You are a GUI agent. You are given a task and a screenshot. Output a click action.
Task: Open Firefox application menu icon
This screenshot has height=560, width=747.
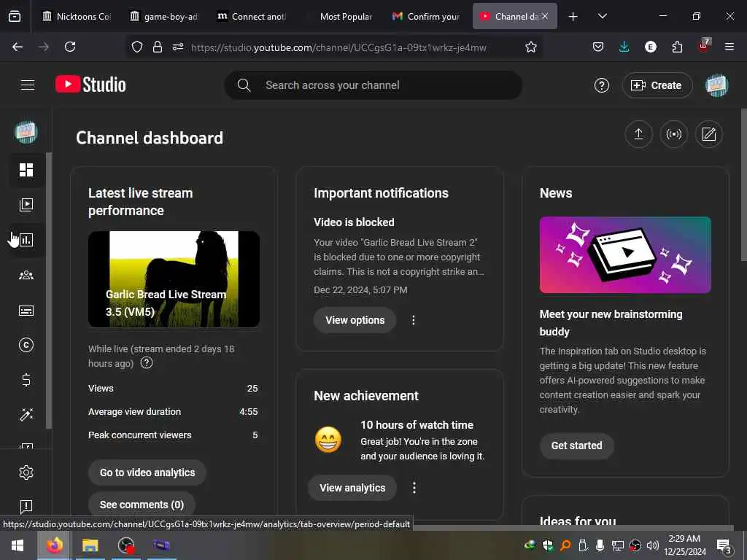(729, 47)
